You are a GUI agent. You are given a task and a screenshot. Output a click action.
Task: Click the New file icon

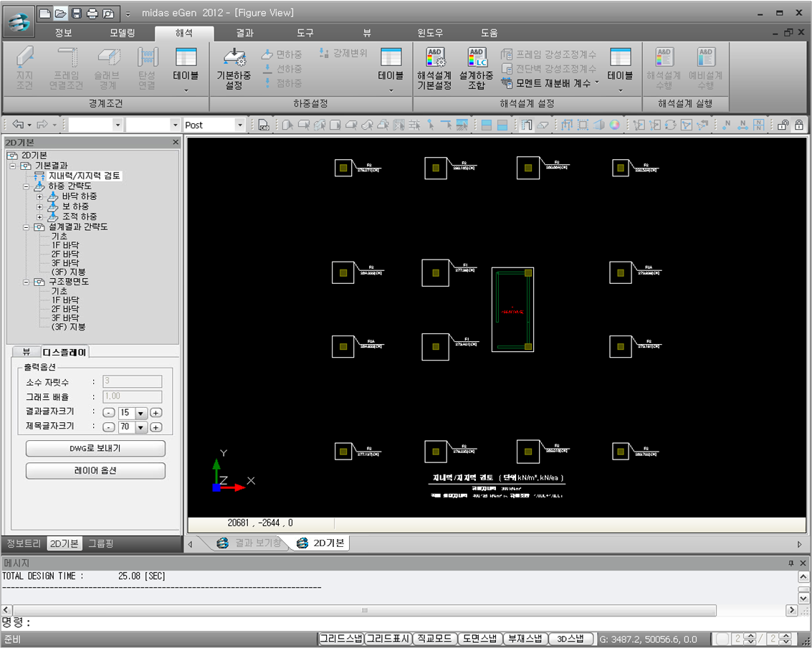click(x=46, y=14)
